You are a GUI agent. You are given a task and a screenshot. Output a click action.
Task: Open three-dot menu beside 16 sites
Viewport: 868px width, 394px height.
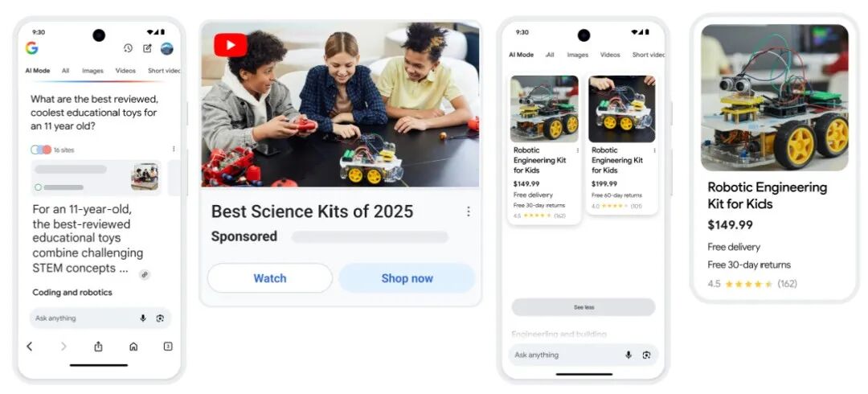[174, 149]
